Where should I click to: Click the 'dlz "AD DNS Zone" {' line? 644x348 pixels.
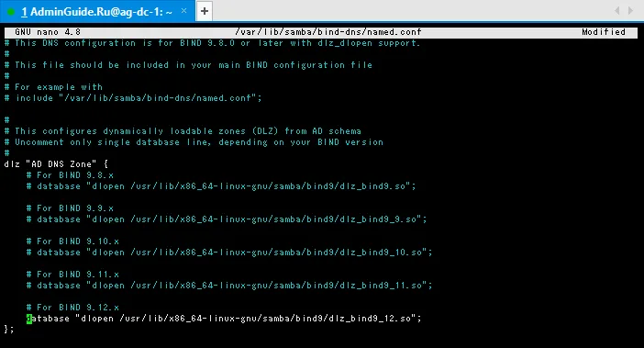click(x=56, y=164)
